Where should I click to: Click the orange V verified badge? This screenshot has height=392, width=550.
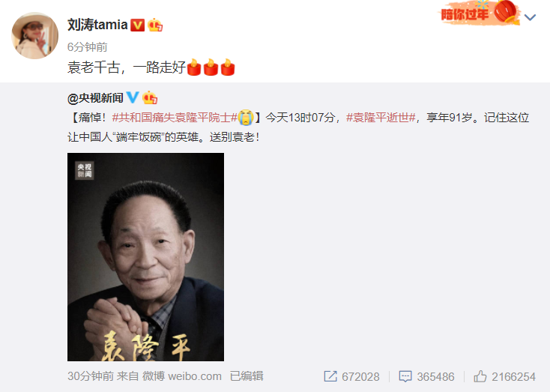137,25
